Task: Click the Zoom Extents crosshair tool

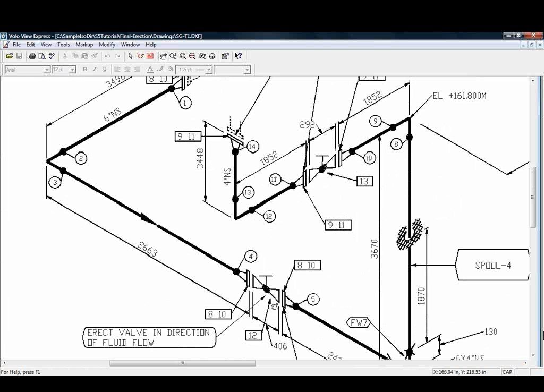Action: point(192,56)
